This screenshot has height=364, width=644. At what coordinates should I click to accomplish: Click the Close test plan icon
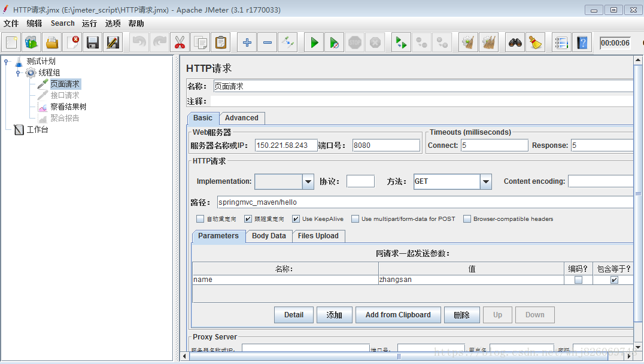(72, 43)
